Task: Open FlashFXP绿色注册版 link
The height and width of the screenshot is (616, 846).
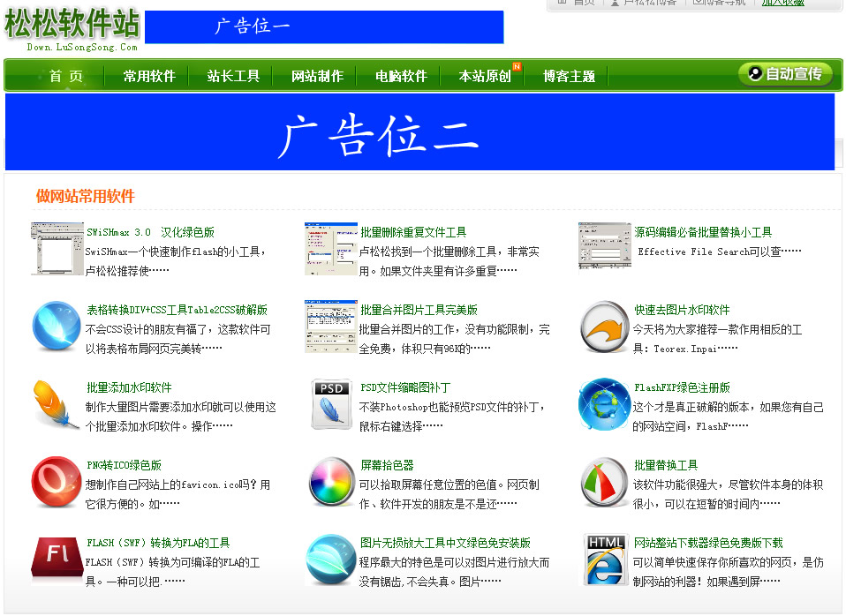Action: tap(682, 387)
